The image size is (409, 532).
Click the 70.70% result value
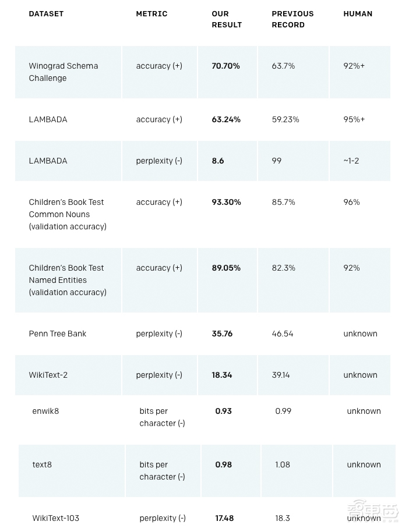click(x=225, y=66)
